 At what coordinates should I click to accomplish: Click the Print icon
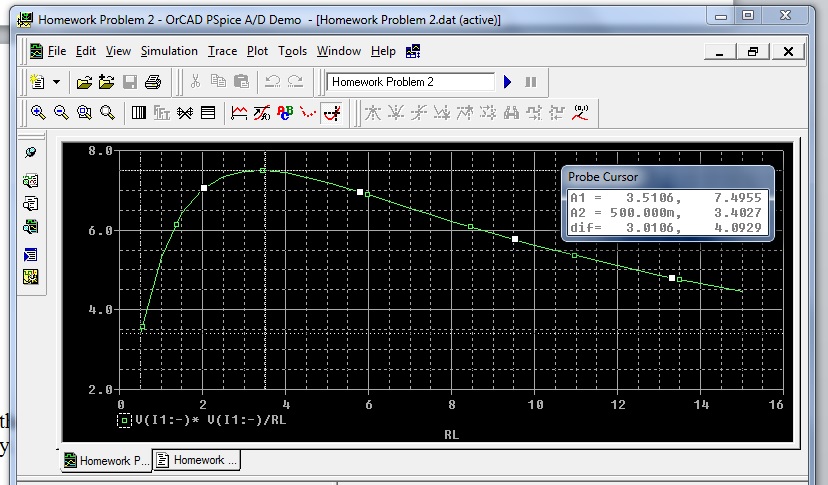tap(153, 82)
